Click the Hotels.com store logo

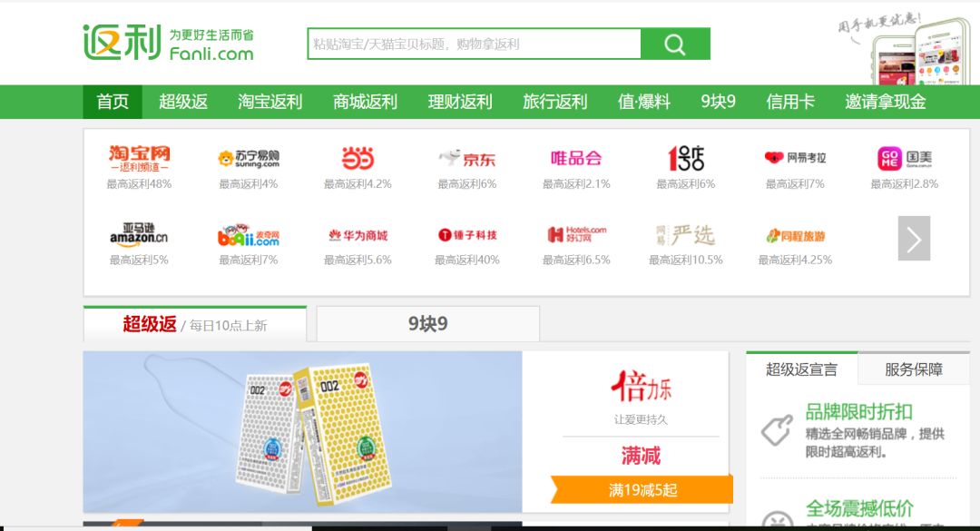point(576,234)
